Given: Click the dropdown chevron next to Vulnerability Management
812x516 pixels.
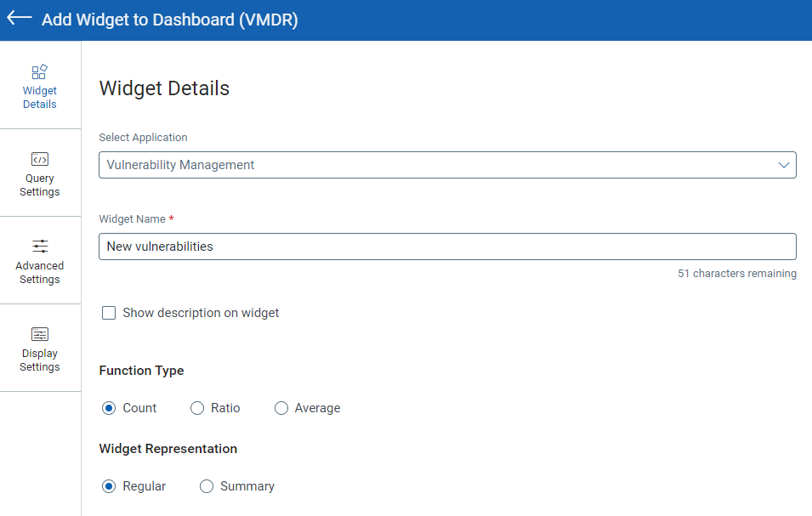Looking at the screenshot, I should [x=784, y=164].
